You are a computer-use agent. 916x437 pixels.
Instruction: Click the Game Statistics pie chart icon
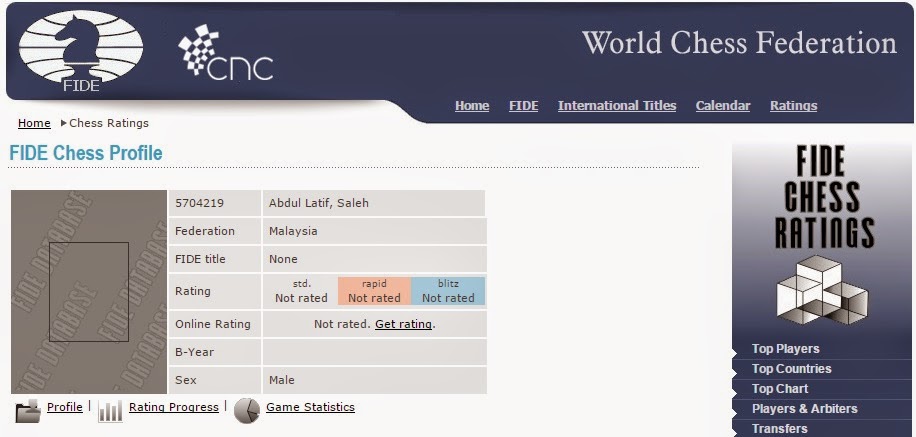247,410
